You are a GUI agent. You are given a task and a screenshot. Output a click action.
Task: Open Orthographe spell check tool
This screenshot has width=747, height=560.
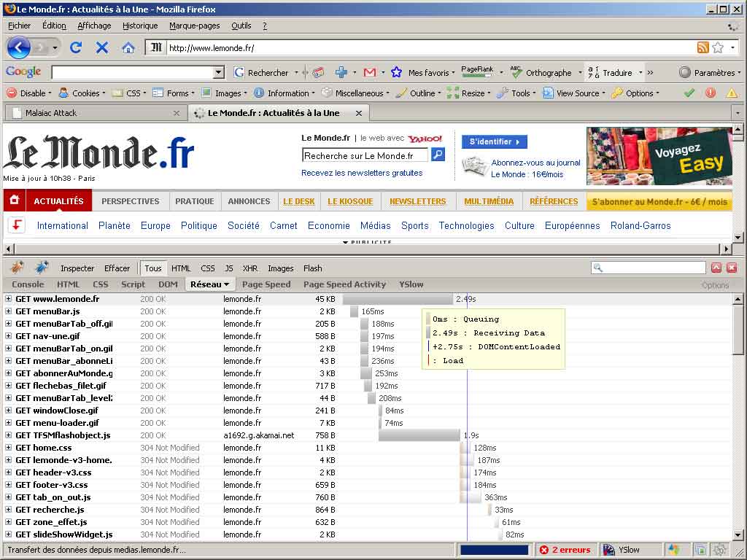[541, 72]
